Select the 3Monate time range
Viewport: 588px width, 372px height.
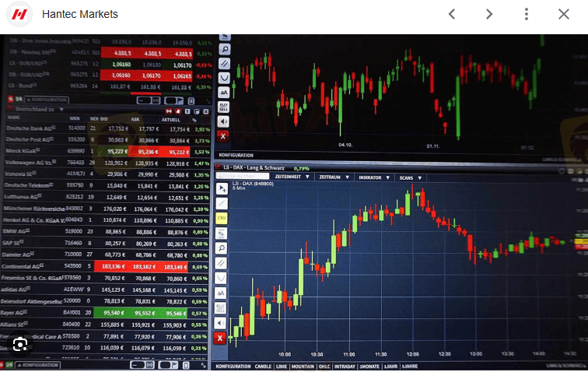[369, 367]
